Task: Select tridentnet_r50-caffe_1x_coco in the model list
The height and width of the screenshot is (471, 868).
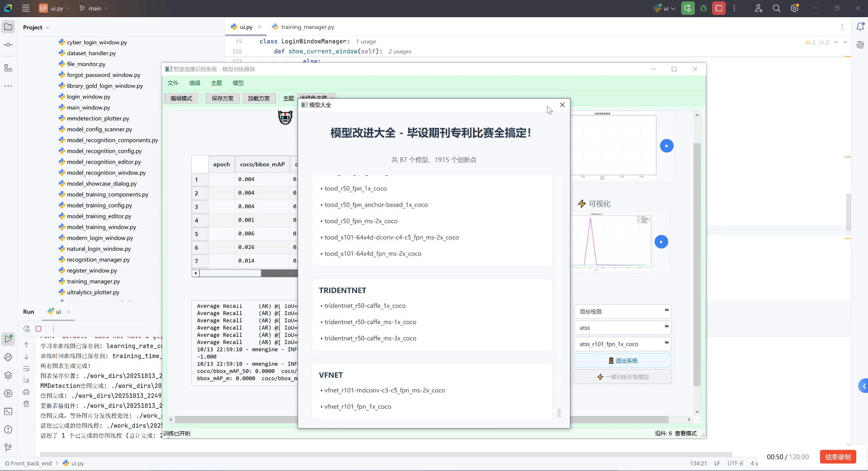Action: (x=365, y=306)
